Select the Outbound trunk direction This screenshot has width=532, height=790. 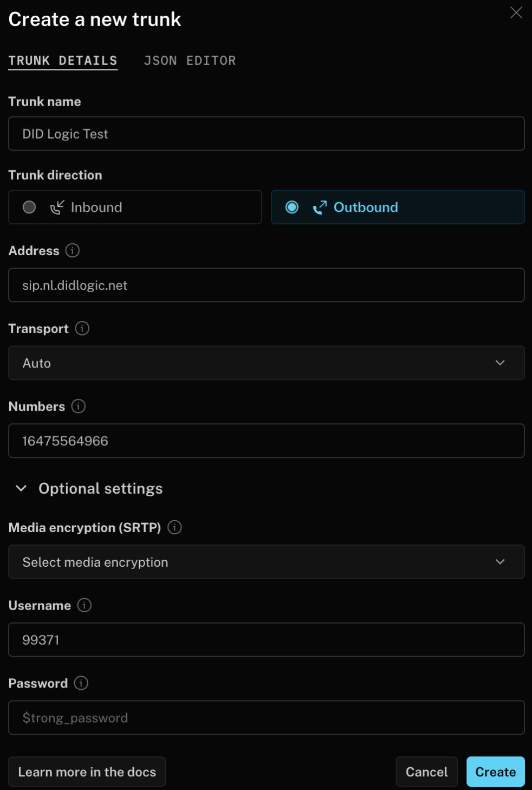click(x=292, y=207)
